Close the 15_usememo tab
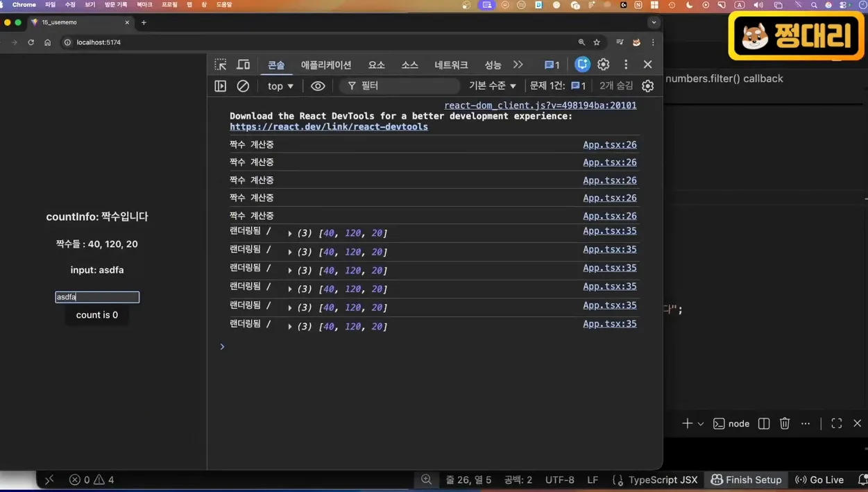Screen dimensions: 868x492 pos(127,22)
